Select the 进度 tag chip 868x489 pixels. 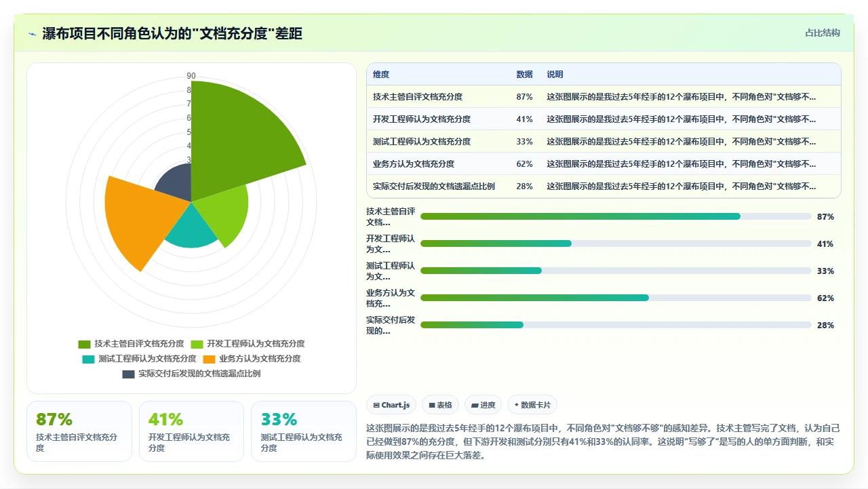point(484,405)
